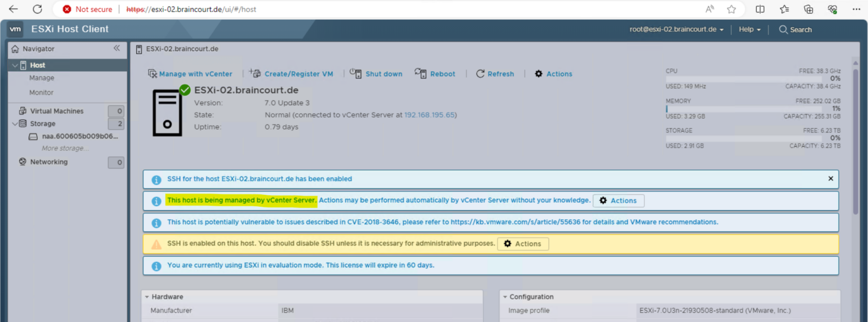
Task: Open vCenter Server IP 192.168.195.65 link
Action: pos(429,115)
